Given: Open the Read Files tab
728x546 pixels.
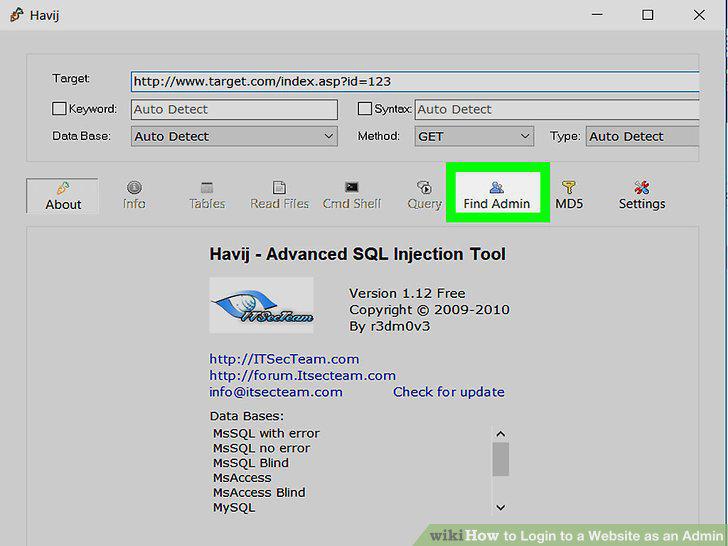Looking at the screenshot, I should 279,196.
